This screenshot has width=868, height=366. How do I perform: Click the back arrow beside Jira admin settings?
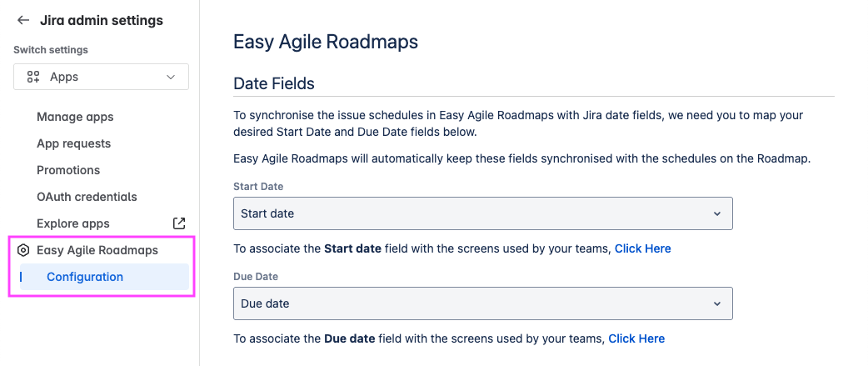tap(23, 20)
